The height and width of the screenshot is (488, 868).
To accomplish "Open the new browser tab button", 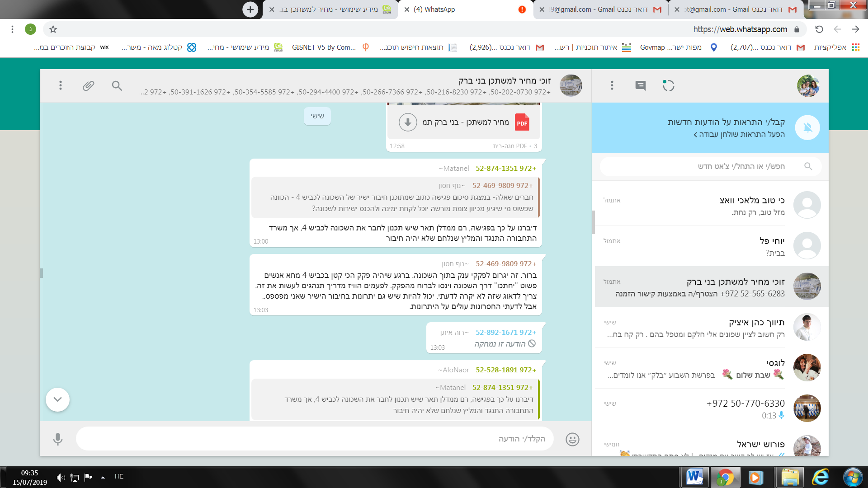I will click(250, 9).
